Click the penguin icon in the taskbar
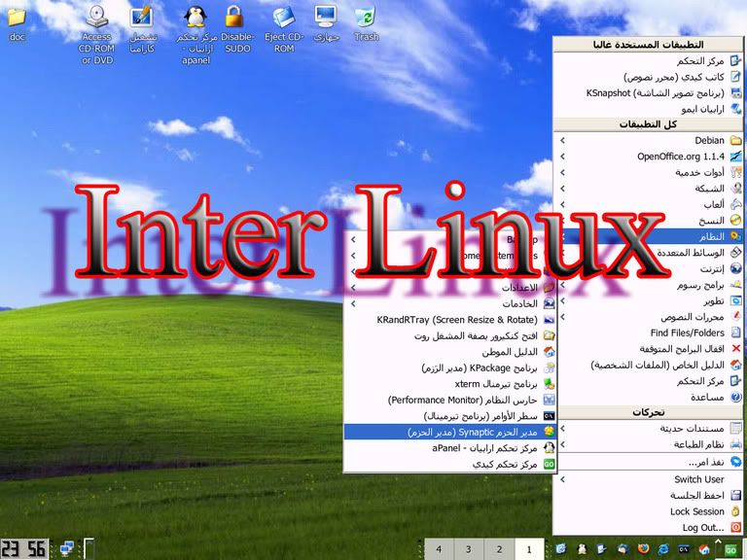This screenshot has height=560, width=747. [582, 549]
